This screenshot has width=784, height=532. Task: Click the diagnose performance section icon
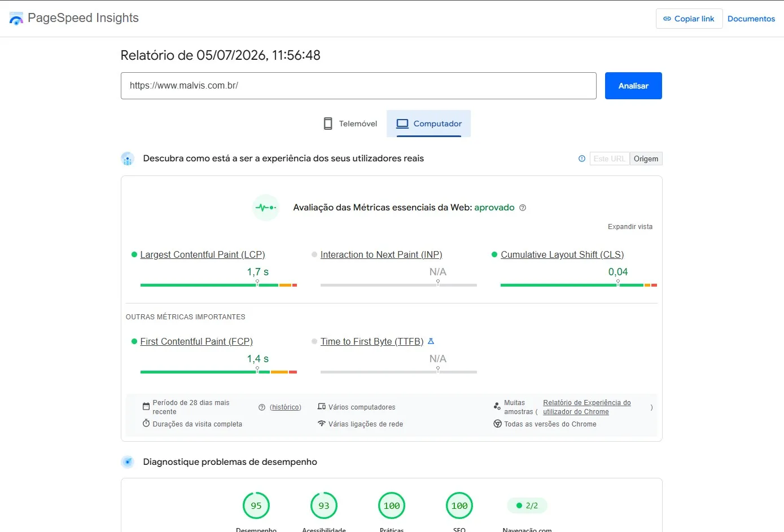[x=128, y=462]
